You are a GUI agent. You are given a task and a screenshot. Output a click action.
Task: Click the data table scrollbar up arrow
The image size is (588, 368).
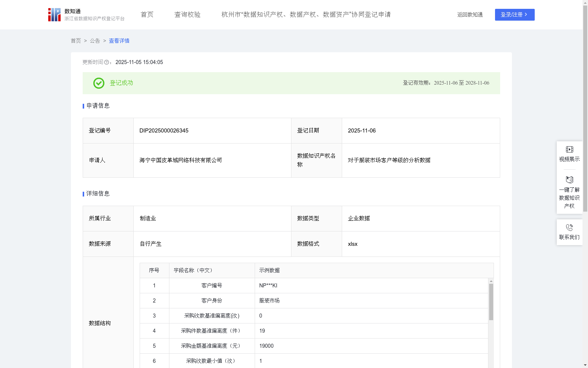click(x=491, y=281)
